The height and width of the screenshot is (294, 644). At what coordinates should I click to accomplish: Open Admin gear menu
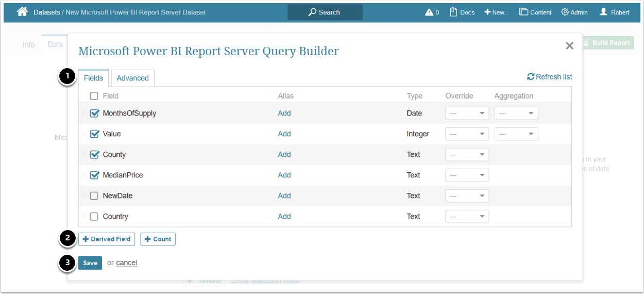[x=565, y=12]
